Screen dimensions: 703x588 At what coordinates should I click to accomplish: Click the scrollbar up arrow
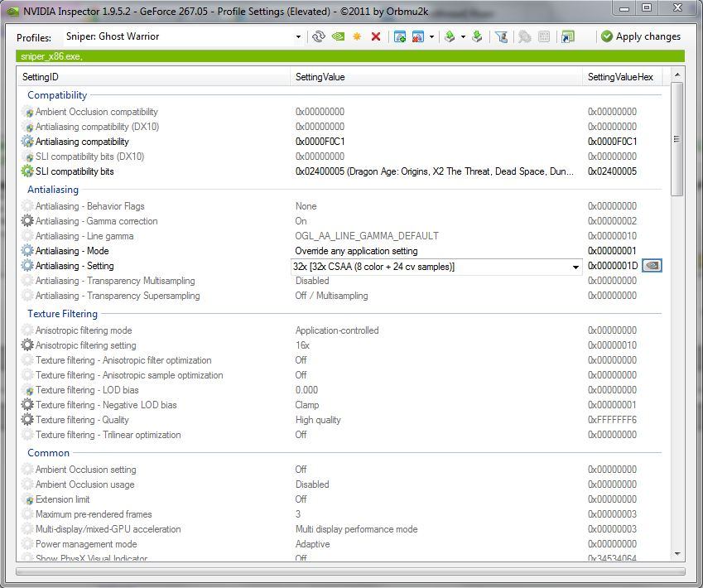[x=677, y=75]
